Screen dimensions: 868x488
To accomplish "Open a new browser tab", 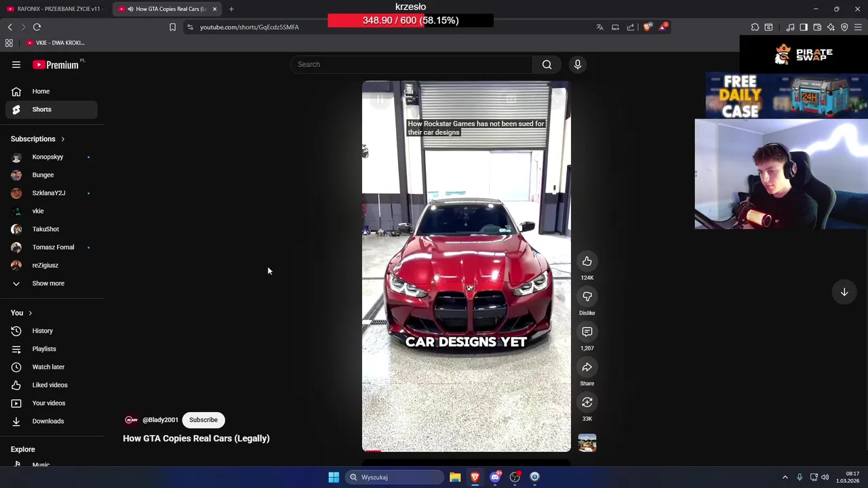I will (231, 9).
